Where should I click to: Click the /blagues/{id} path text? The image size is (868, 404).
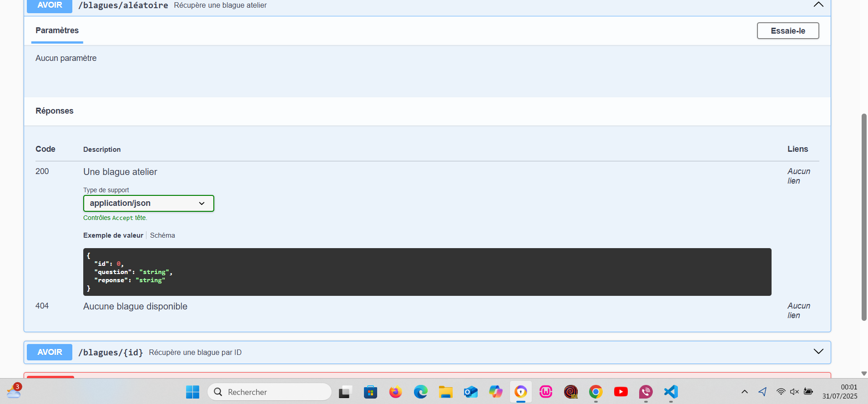pyautogui.click(x=111, y=352)
